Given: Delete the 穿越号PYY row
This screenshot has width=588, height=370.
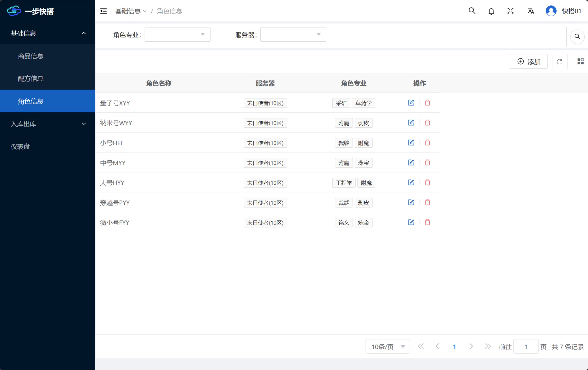Looking at the screenshot, I should tap(427, 203).
